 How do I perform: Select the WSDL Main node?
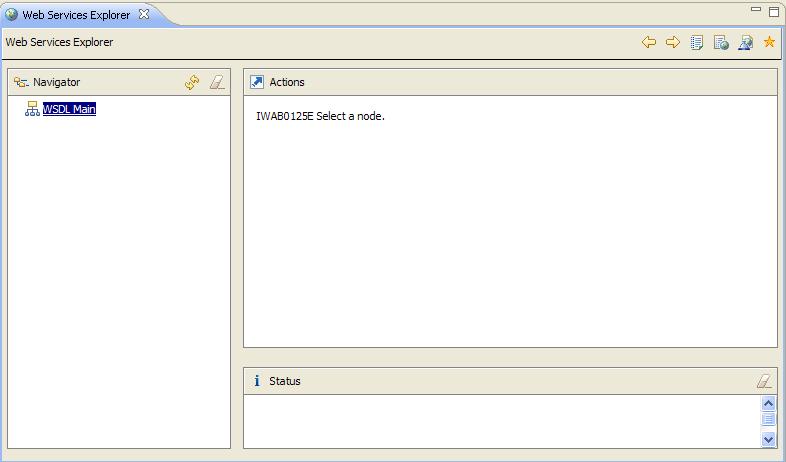click(69, 109)
